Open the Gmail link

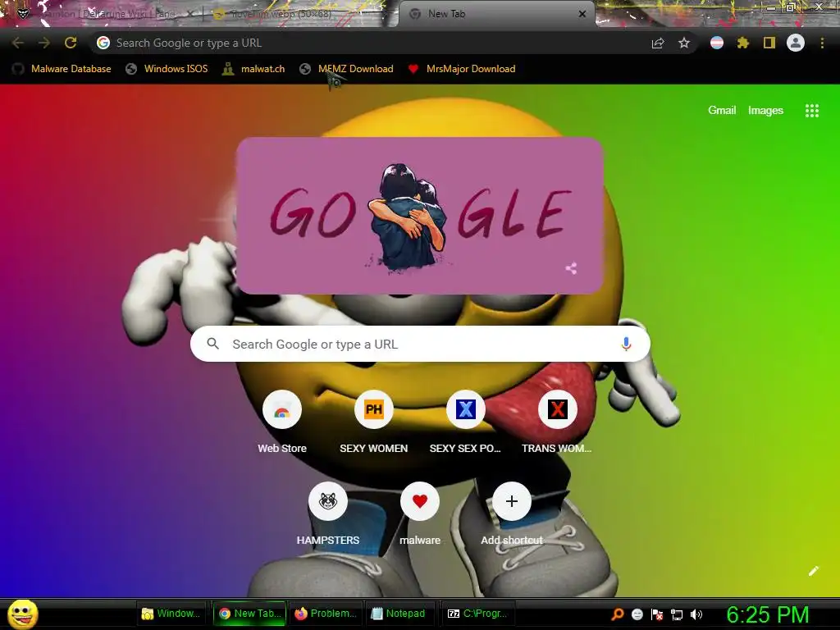pos(722,111)
